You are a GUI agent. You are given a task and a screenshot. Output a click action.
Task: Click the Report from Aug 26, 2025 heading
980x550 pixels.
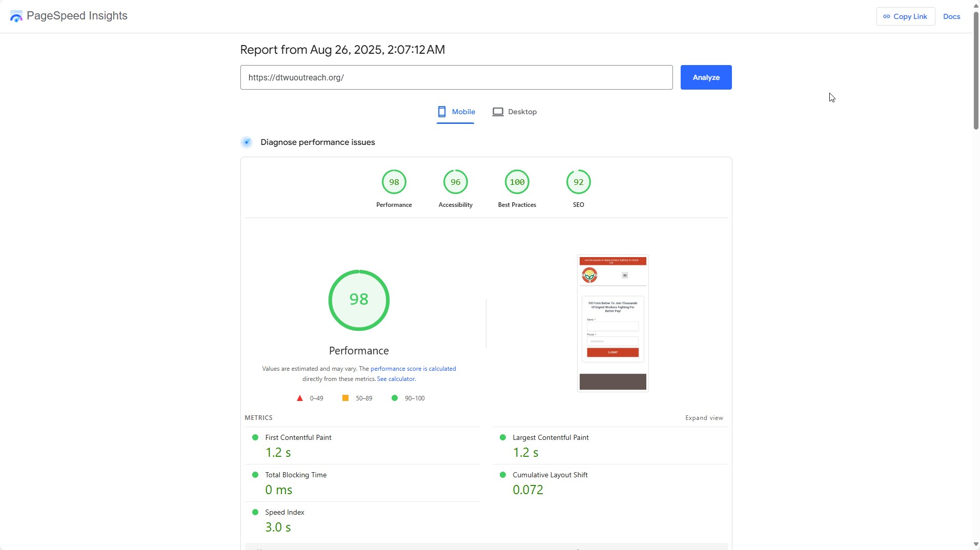(x=342, y=50)
